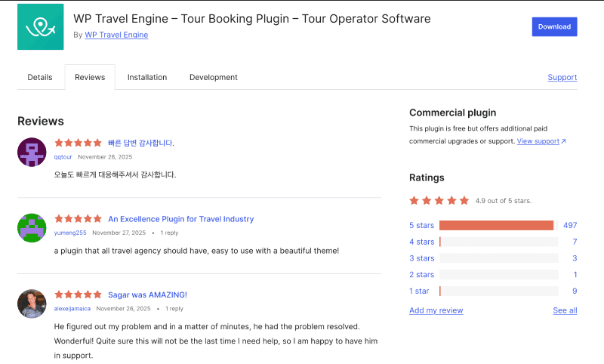Screen dimensions: 604x364
Task: Click the WP Travel Engine plugin logo
Action: pos(41,26)
